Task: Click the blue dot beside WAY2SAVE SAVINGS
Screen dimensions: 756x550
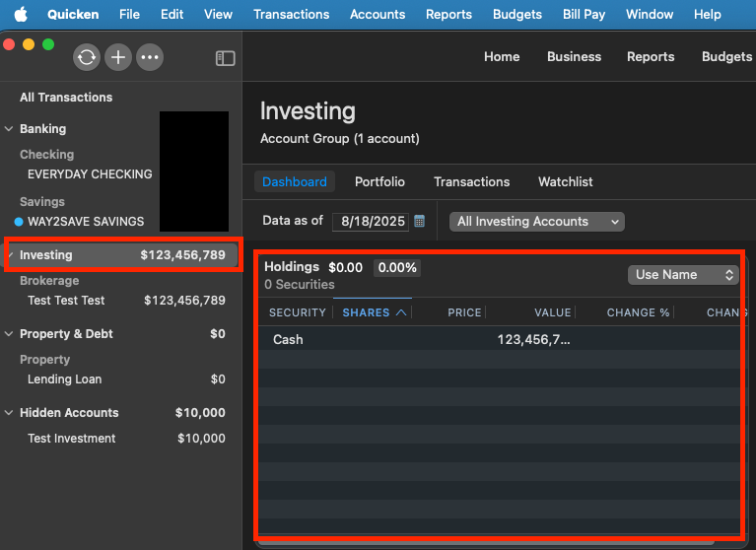Action: [19, 222]
